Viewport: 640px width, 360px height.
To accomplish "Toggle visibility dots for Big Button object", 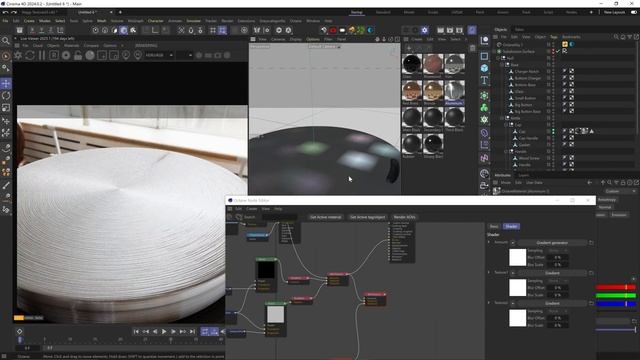I will [553, 105].
